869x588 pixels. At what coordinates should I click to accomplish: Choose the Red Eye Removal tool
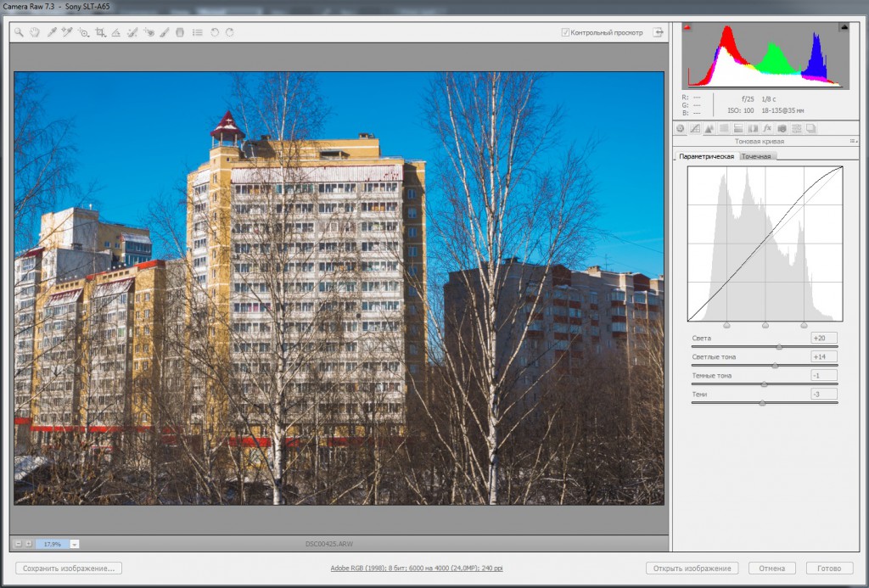pyautogui.click(x=149, y=33)
